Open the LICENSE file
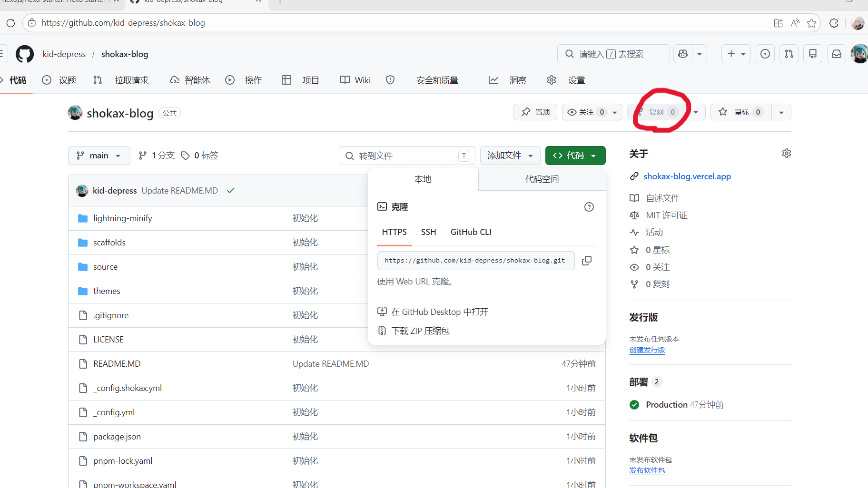This screenshot has height=488, width=868. point(108,340)
